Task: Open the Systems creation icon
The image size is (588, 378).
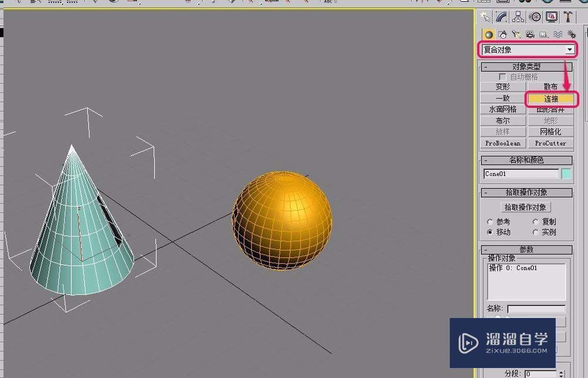Action: pyautogui.click(x=572, y=34)
